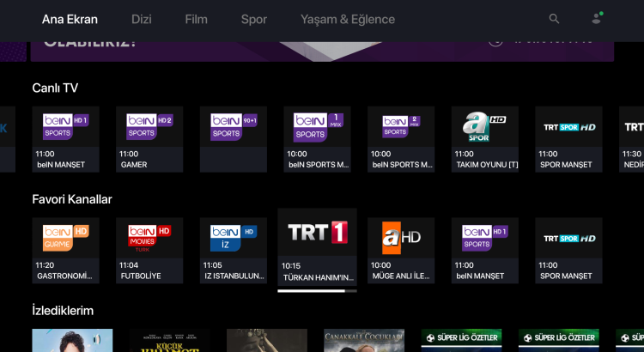Open the Çanakkale Çocukları movie thumbnail

(x=364, y=341)
